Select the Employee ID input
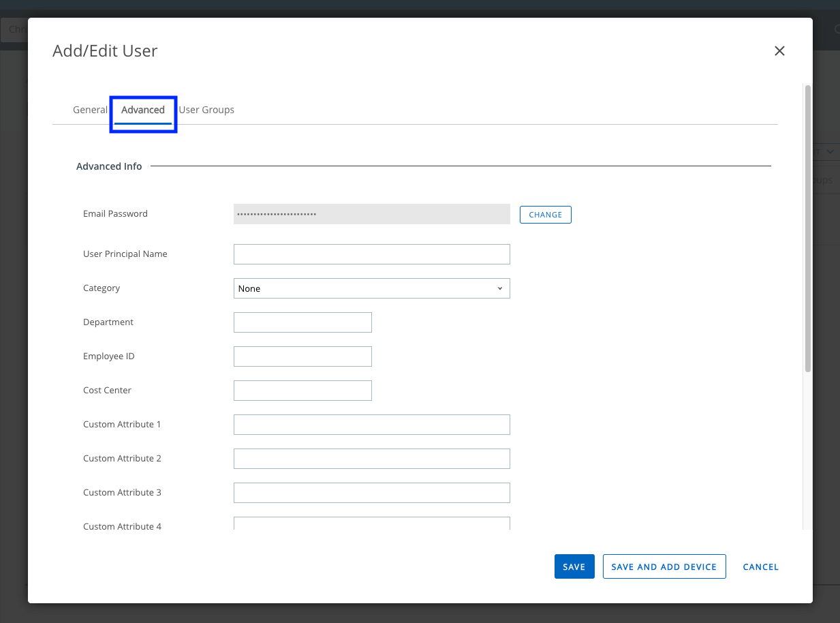The height and width of the screenshot is (623, 840). (302, 356)
